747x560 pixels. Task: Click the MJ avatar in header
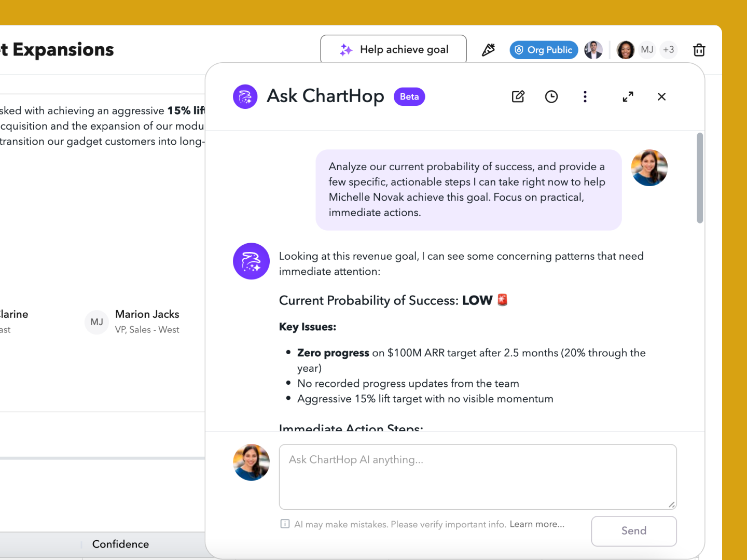coord(647,50)
